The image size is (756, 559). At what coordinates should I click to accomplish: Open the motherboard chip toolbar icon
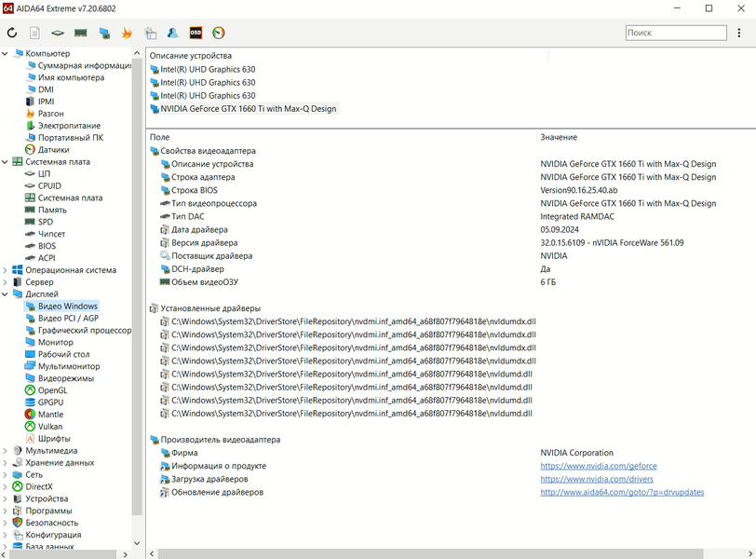58,33
